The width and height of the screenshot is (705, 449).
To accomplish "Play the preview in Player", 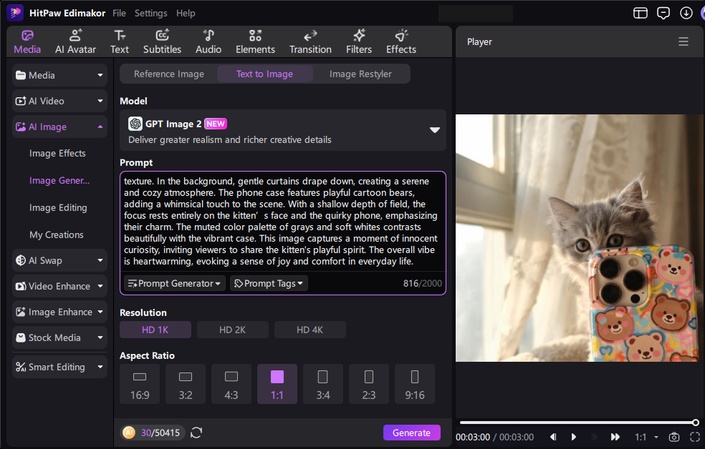I will pyautogui.click(x=574, y=437).
